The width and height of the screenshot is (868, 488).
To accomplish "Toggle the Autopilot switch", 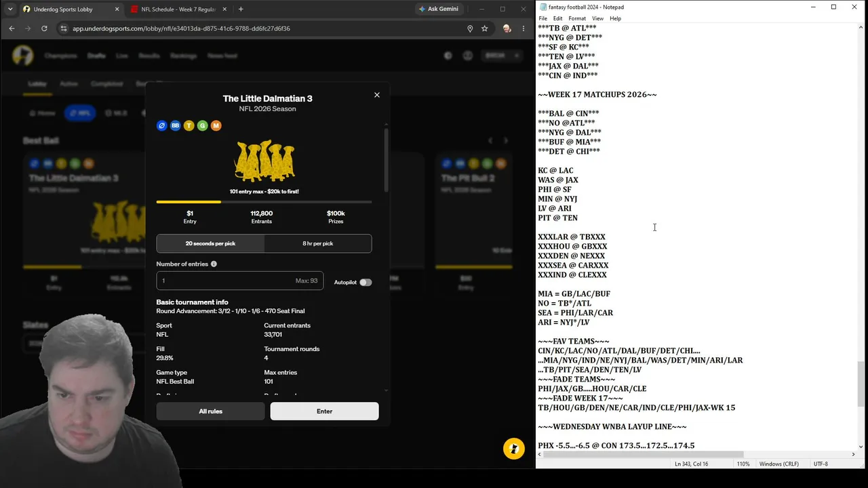I will 366,282.
